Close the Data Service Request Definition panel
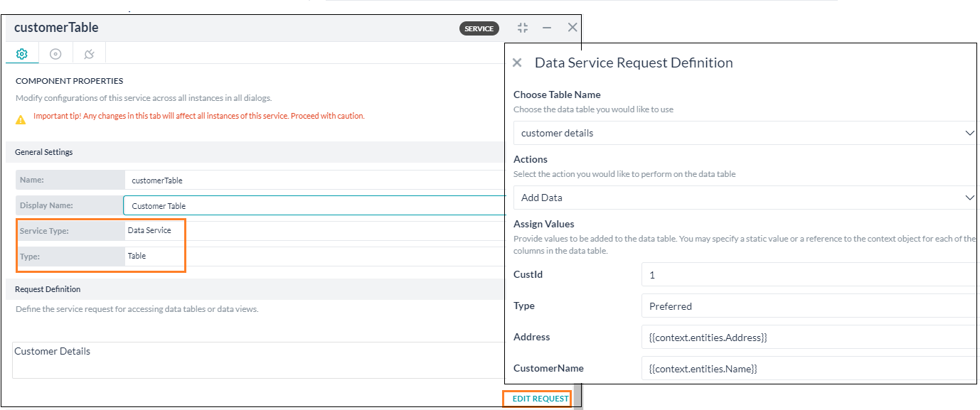The width and height of the screenshot is (980, 410). click(517, 63)
